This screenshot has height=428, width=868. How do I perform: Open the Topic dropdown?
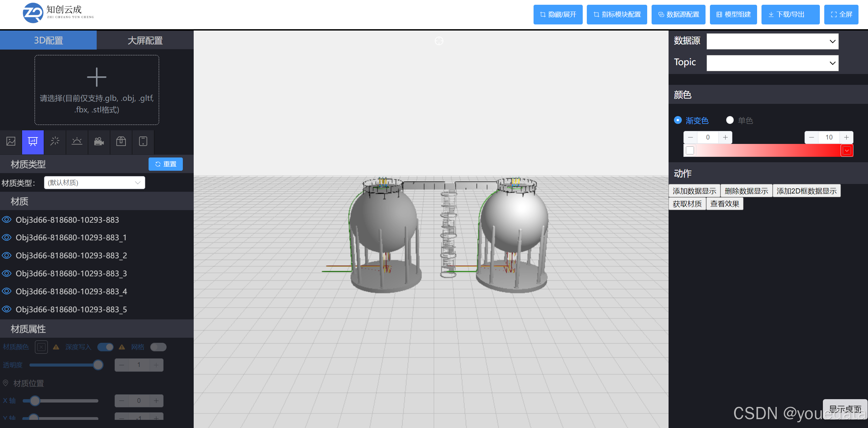pyautogui.click(x=771, y=63)
